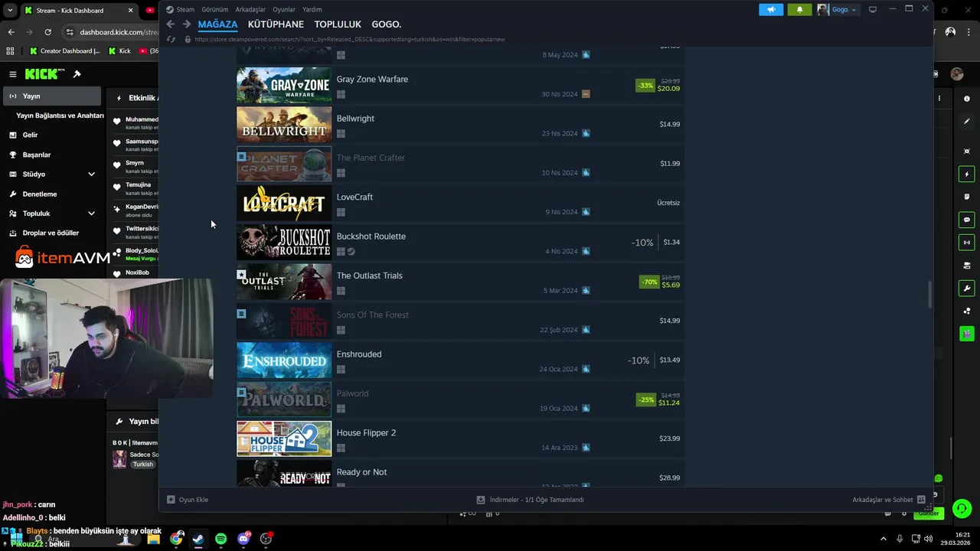Screen dimensions: 980x551
Task: Open Steam from the taskbar
Action: 198,539
